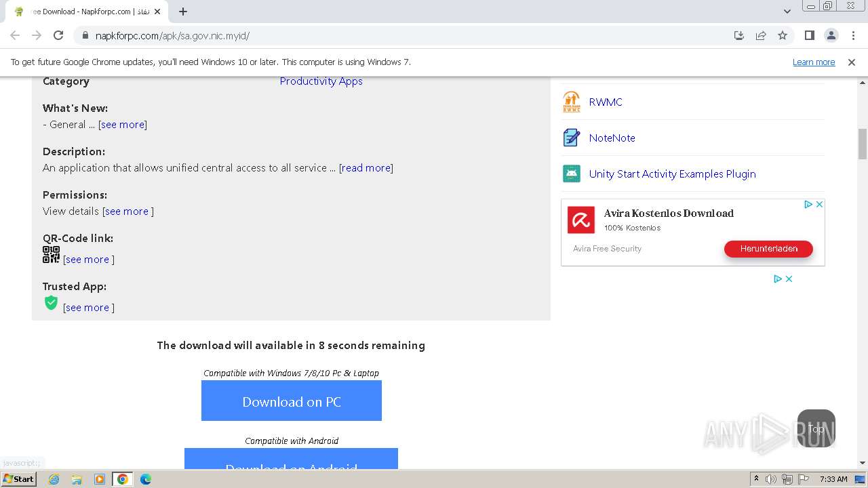Open Learn more about Chrome updates

click(x=814, y=62)
